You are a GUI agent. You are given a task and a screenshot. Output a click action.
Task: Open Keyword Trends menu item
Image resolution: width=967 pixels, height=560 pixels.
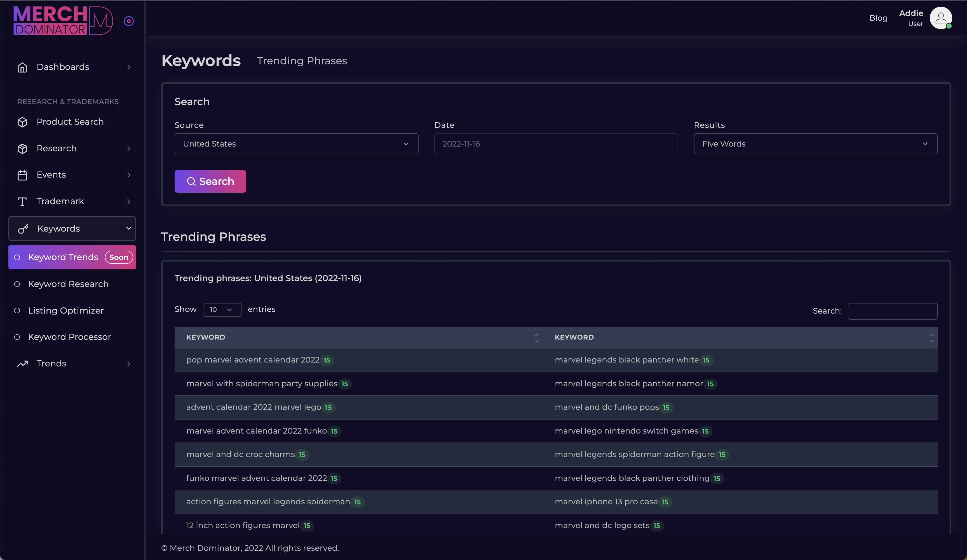point(72,257)
